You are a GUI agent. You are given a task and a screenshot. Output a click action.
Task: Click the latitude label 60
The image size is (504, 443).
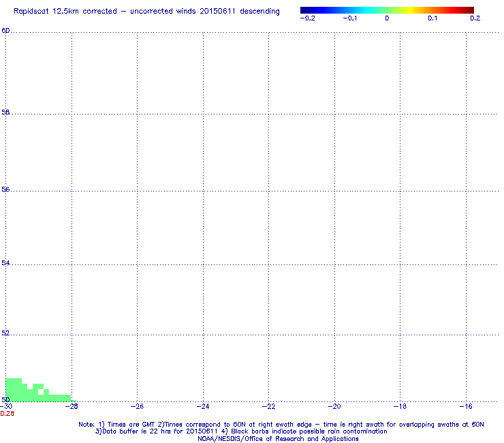tap(5, 31)
